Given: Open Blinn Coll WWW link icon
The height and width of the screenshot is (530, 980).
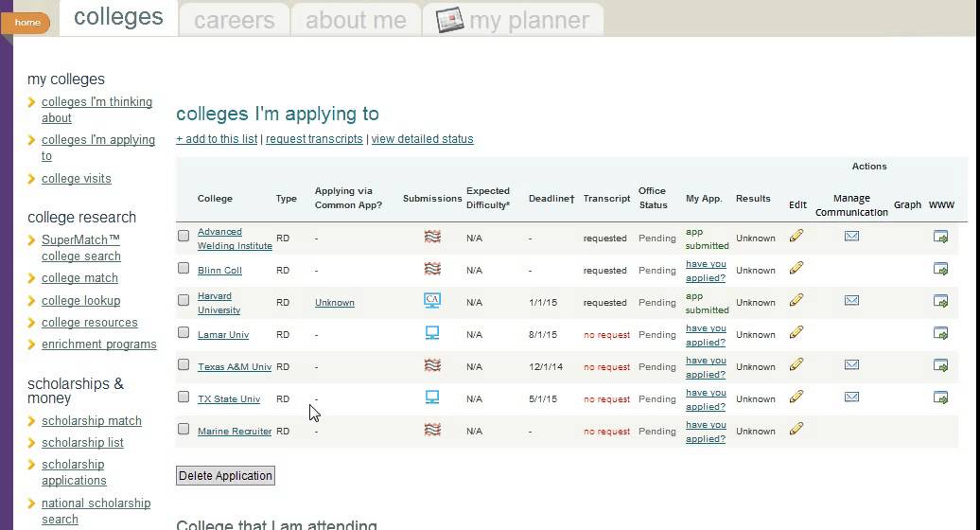Looking at the screenshot, I should pos(940,269).
